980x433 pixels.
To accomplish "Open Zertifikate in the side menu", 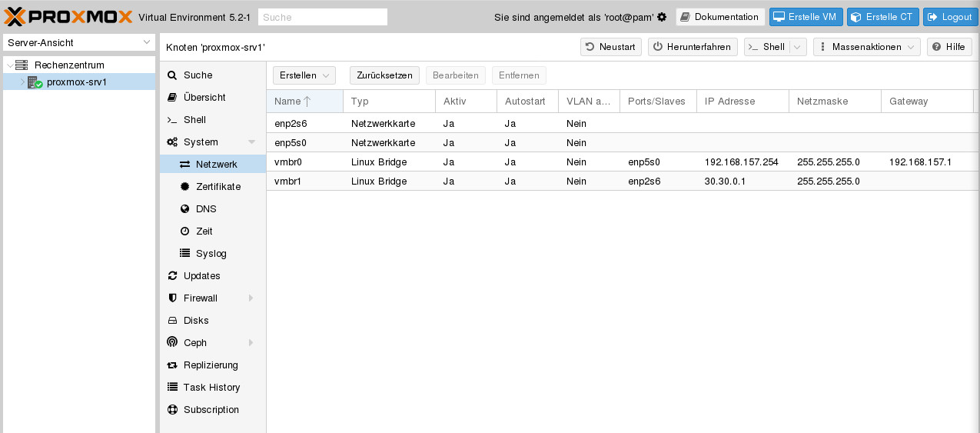I will pos(218,187).
